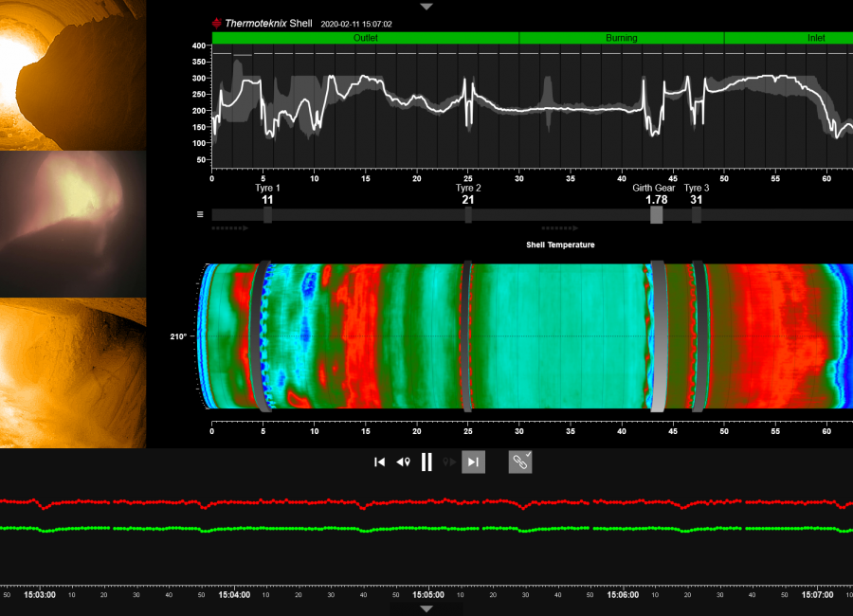Image resolution: width=853 pixels, height=616 pixels.
Task: Jump to the start of the recording
Action: (x=379, y=462)
